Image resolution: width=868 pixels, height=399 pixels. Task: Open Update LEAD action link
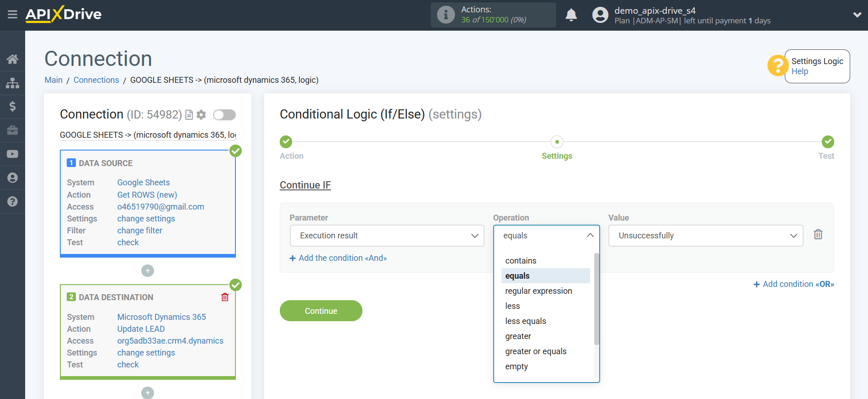coord(141,329)
